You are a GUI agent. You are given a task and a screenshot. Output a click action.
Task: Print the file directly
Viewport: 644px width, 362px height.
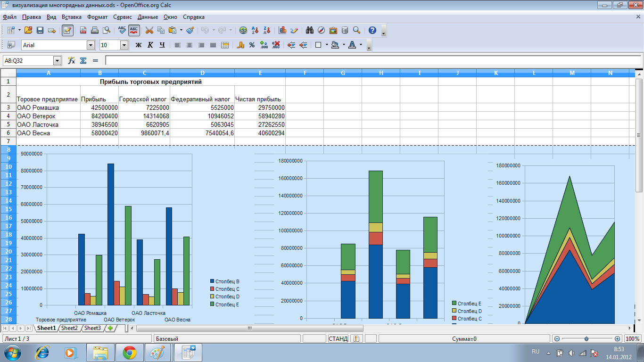95,30
